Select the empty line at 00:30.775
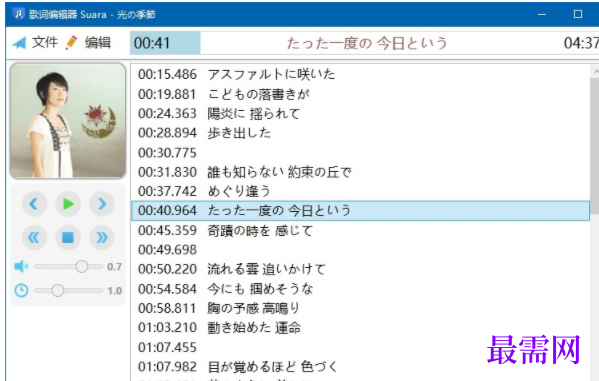The image size is (599, 381). click(x=360, y=152)
